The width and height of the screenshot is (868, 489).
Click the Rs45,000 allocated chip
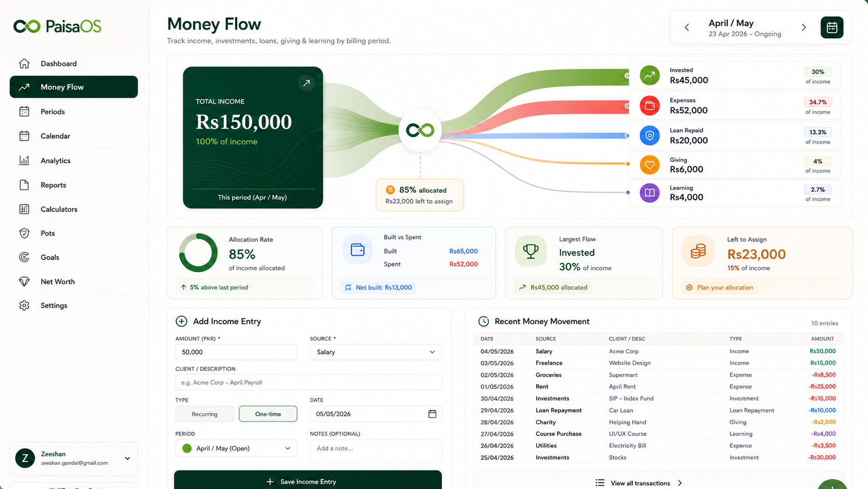pos(553,287)
